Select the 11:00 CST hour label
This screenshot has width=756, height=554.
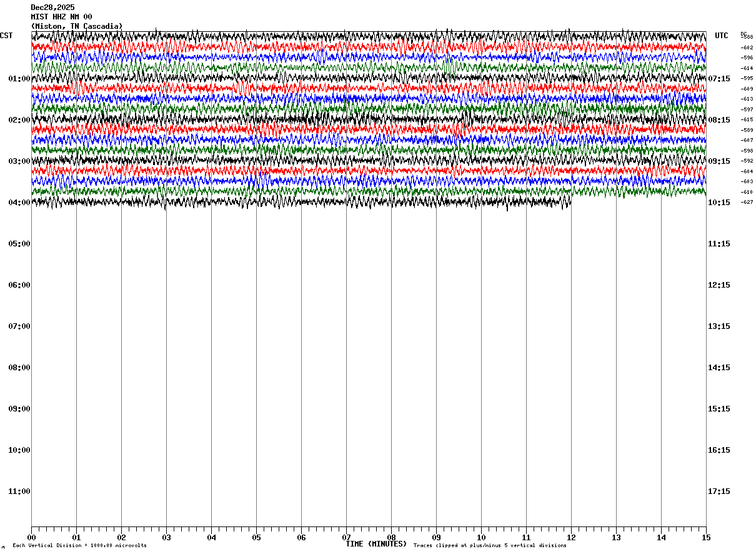[x=19, y=491]
